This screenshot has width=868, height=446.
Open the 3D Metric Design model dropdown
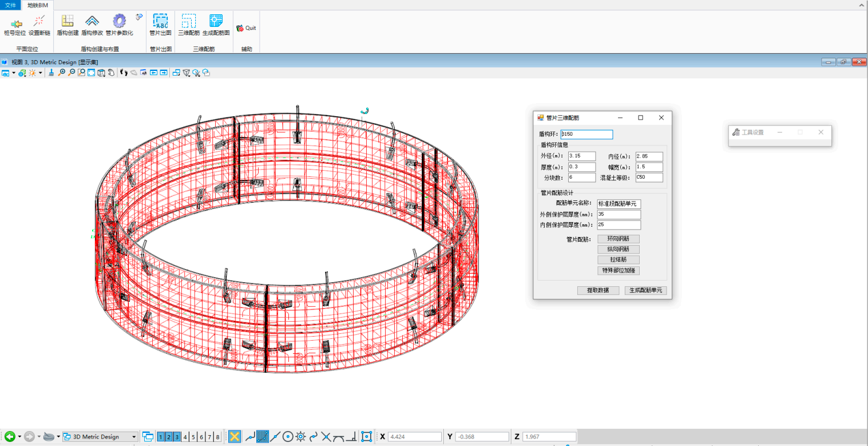134,437
